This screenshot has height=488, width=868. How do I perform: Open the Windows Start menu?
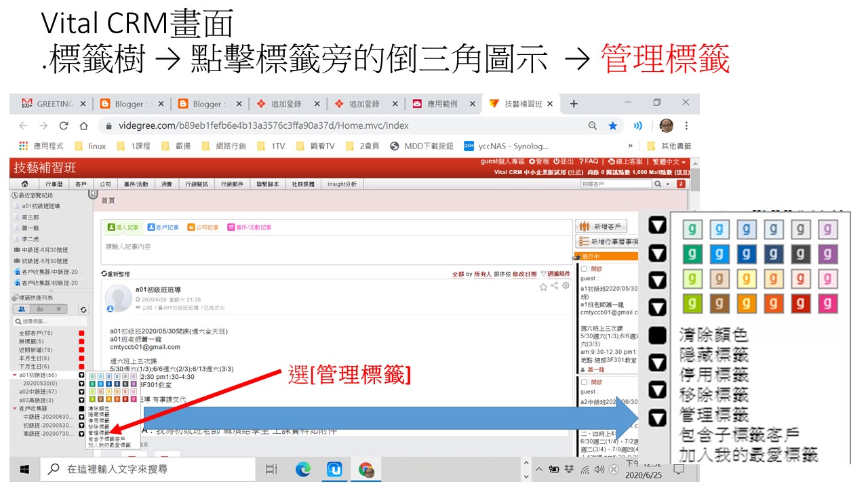[25, 469]
